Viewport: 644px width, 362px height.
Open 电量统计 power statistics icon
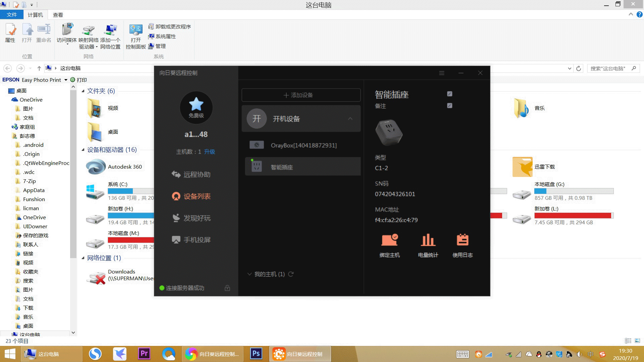tap(428, 240)
